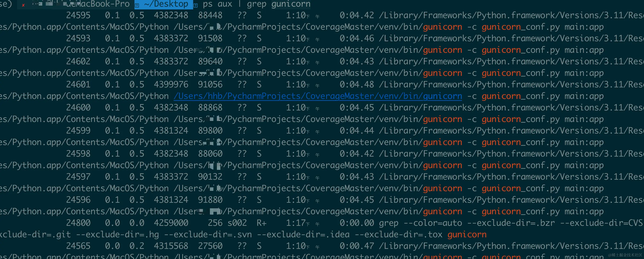Image resolution: width=644 pixels, height=259 pixels.
Task: Click the R+ status on the grep row
Action: pos(262,223)
